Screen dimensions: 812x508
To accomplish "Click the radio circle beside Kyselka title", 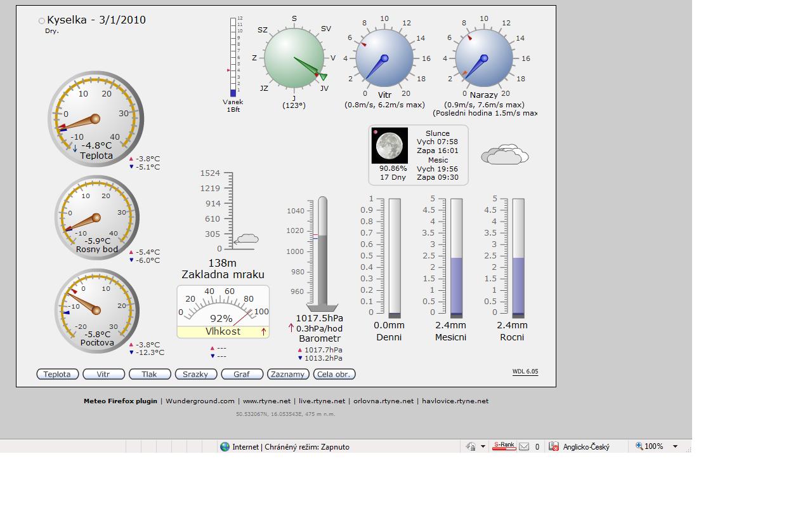I will [42, 21].
